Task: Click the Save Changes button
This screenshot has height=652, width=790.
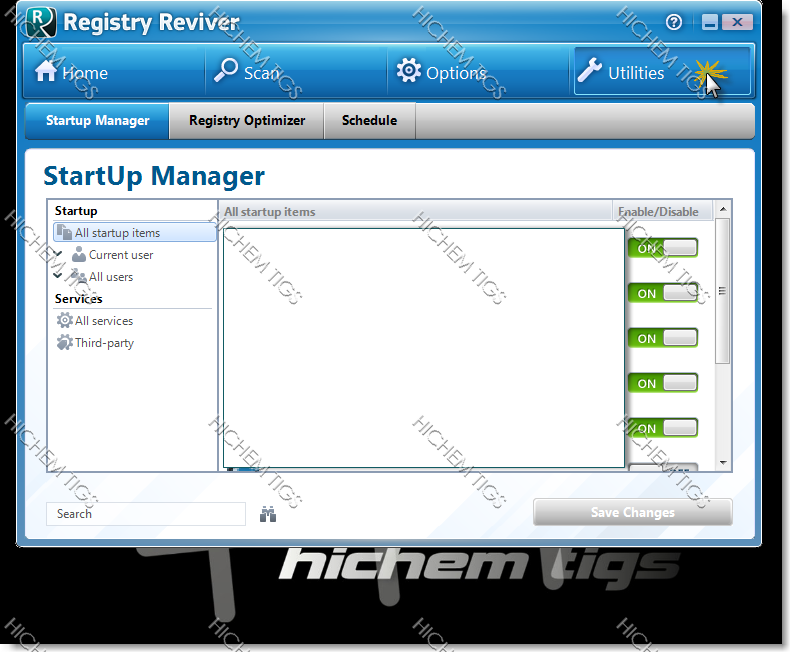Action: click(x=633, y=512)
